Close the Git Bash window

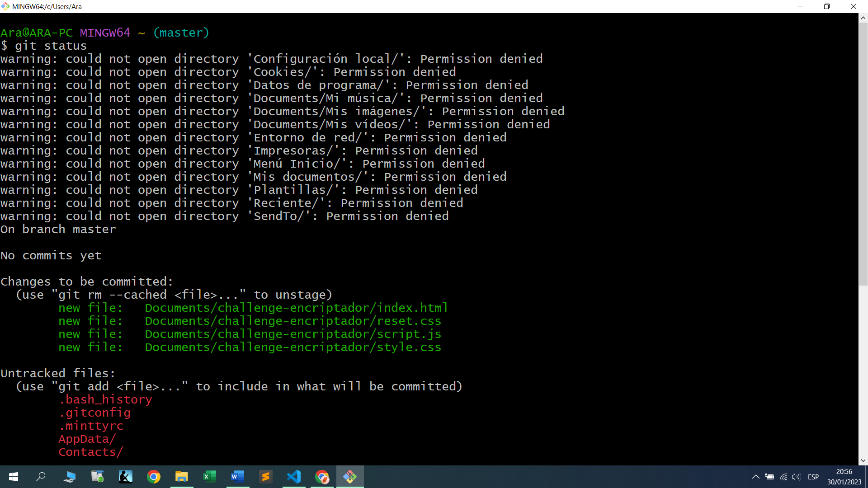pos(854,6)
